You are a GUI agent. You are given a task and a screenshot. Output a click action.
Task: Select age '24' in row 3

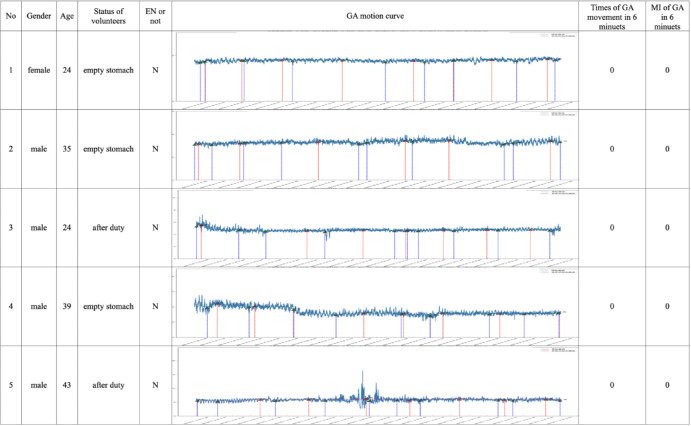(x=67, y=227)
